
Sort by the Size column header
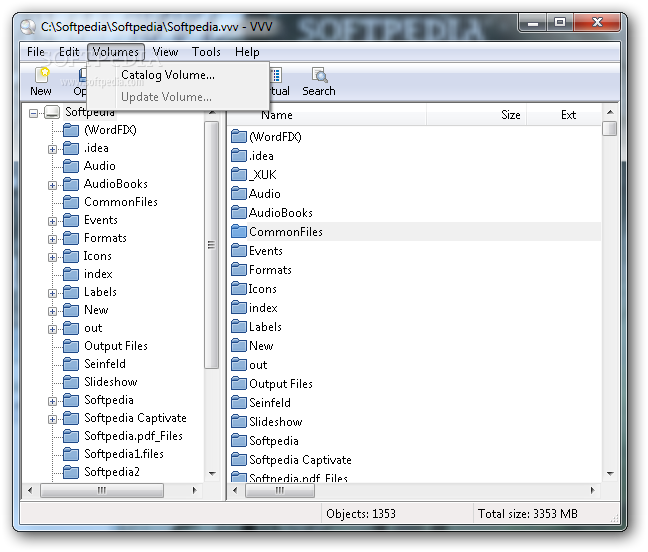coord(476,115)
